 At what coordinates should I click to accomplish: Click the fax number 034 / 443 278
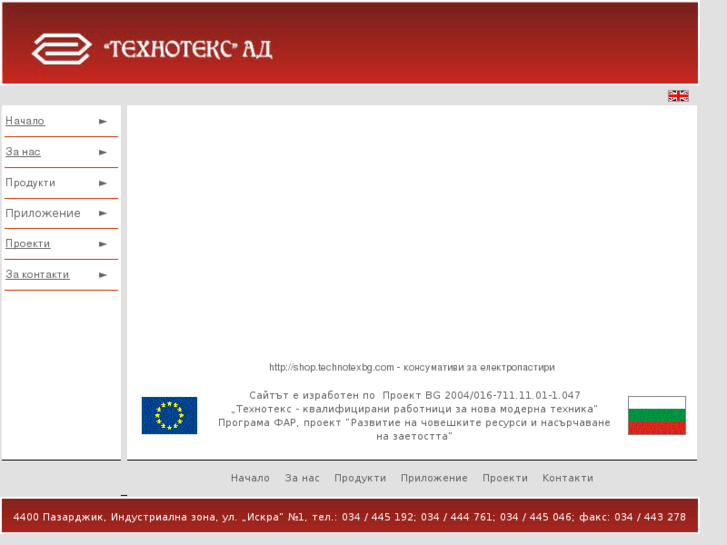(x=650, y=517)
